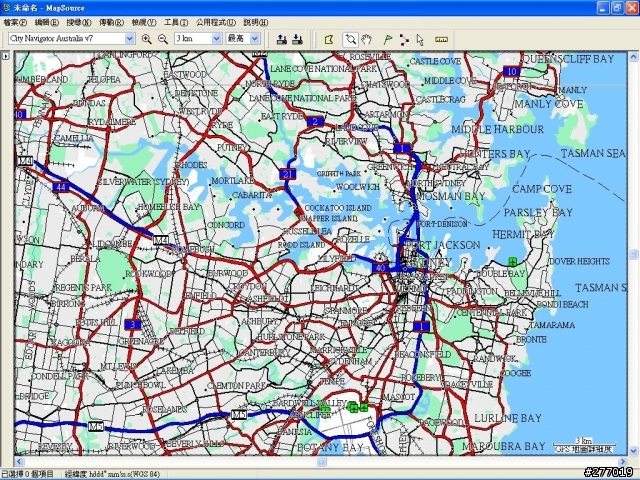Click the HUNTERS BAY map label
640x480 pixels.
[495, 154]
